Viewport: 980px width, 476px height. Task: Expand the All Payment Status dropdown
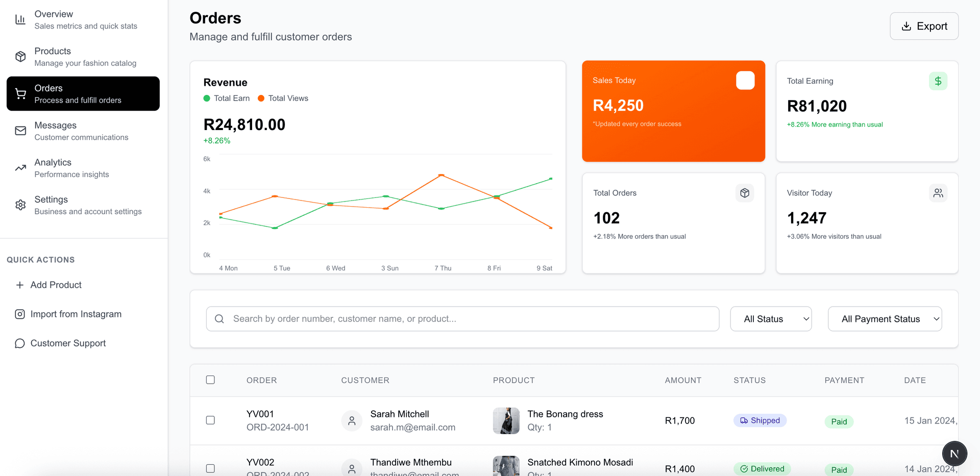[885, 318]
